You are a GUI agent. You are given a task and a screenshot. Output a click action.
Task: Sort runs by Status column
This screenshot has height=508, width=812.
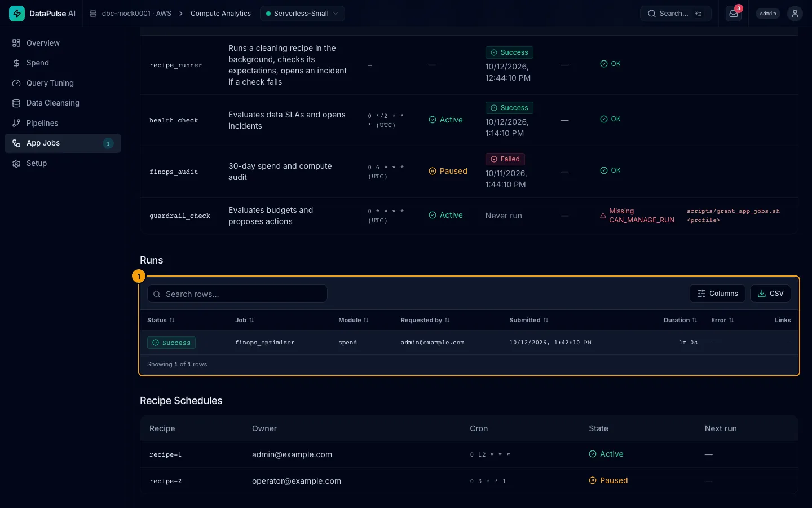tap(161, 320)
